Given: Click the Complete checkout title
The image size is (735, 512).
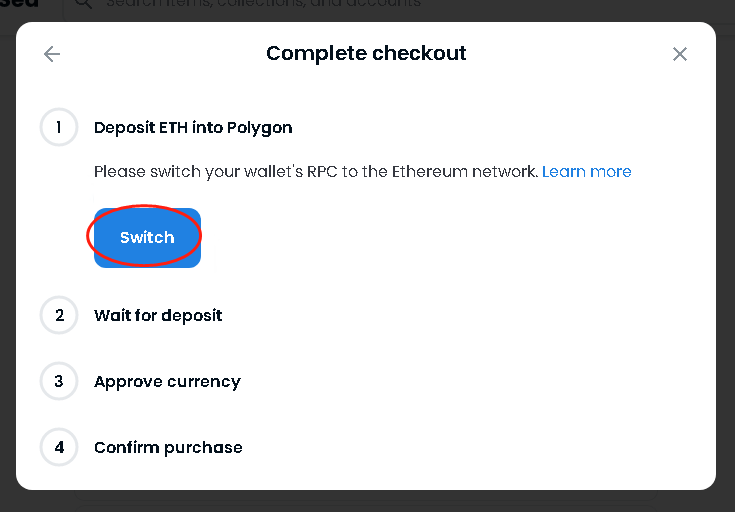Looking at the screenshot, I should click(x=366, y=54).
